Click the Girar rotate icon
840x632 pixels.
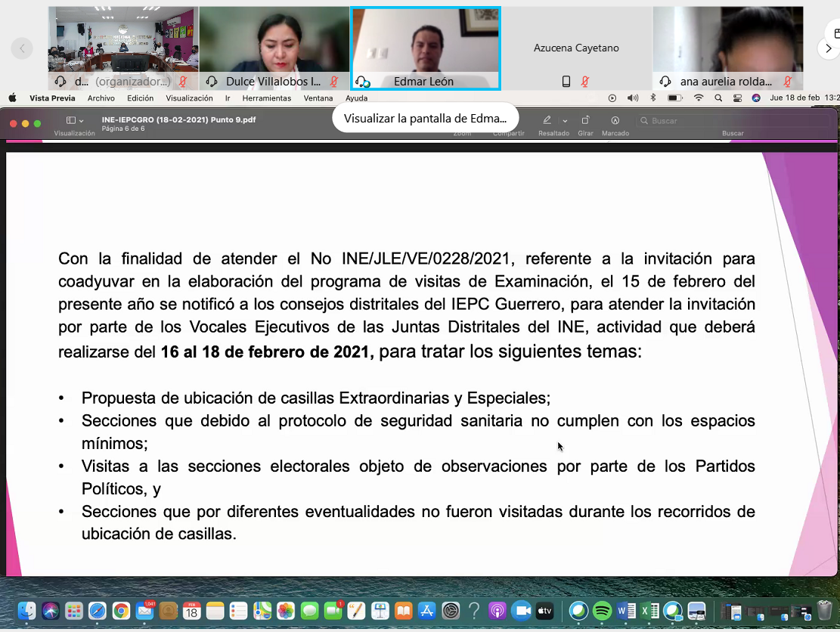(x=585, y=120)
